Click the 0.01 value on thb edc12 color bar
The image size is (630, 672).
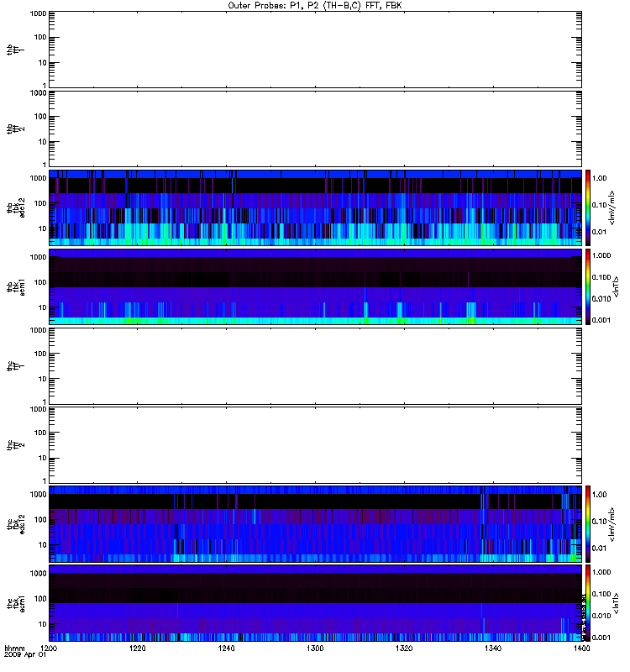point(600,232)
